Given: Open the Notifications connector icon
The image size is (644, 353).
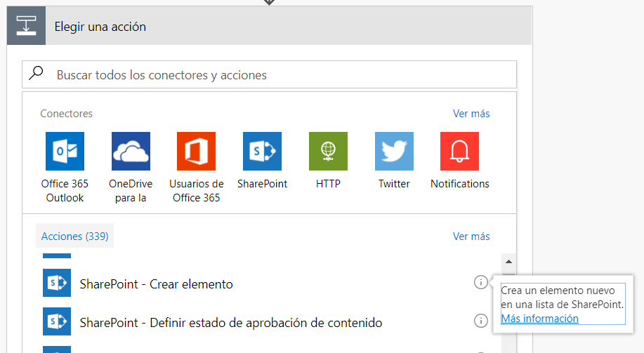Looking at the screenshot, I should click(x=459, y=151).
